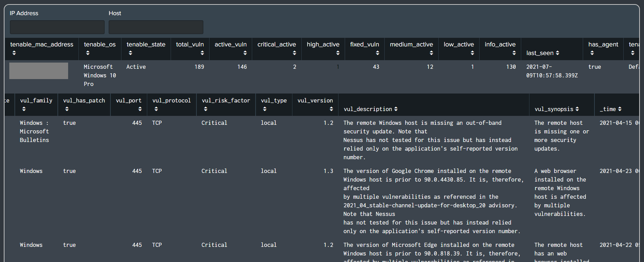Click the IP Address input field

pyautogui.click(x=57, y=27)
